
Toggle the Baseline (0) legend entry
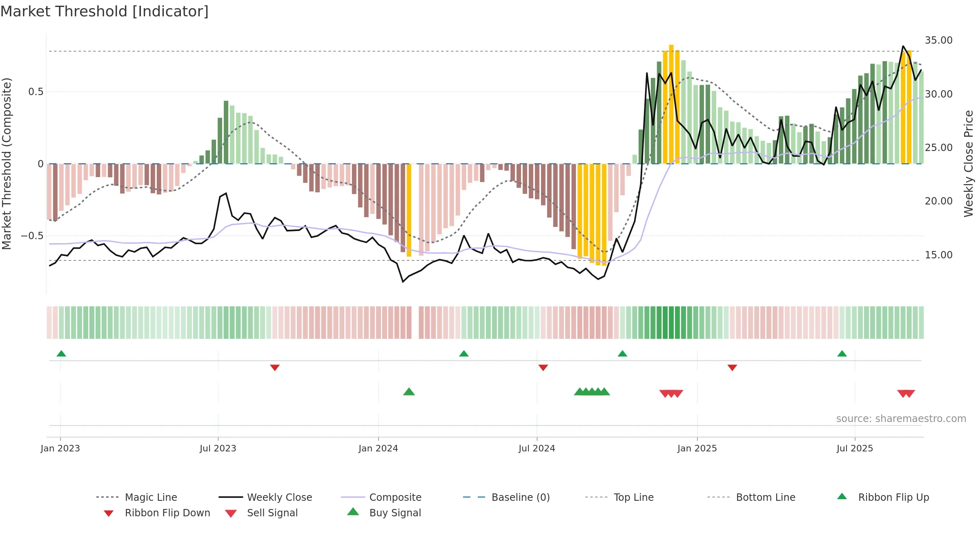pyautogui.click(x=506, y=497)
